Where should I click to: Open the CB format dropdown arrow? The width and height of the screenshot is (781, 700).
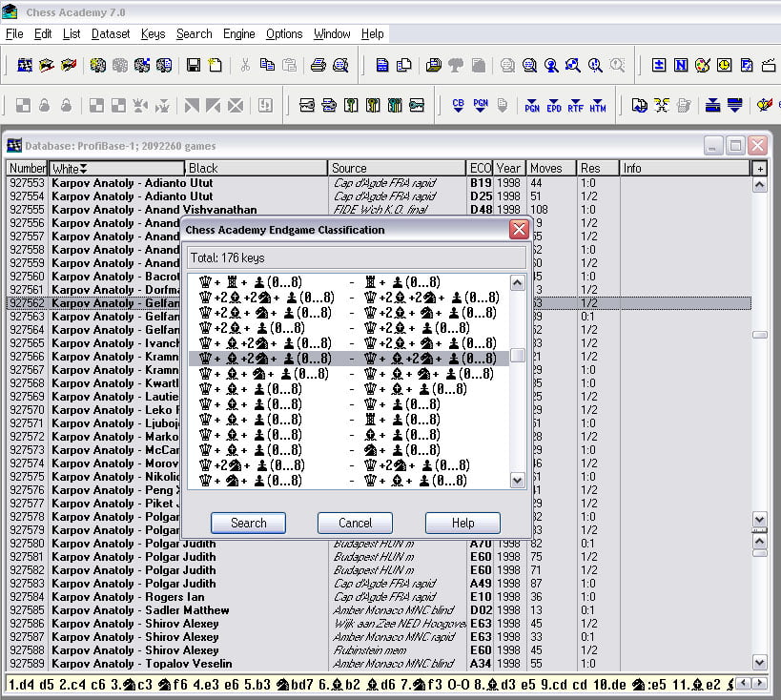pos(459,112)
